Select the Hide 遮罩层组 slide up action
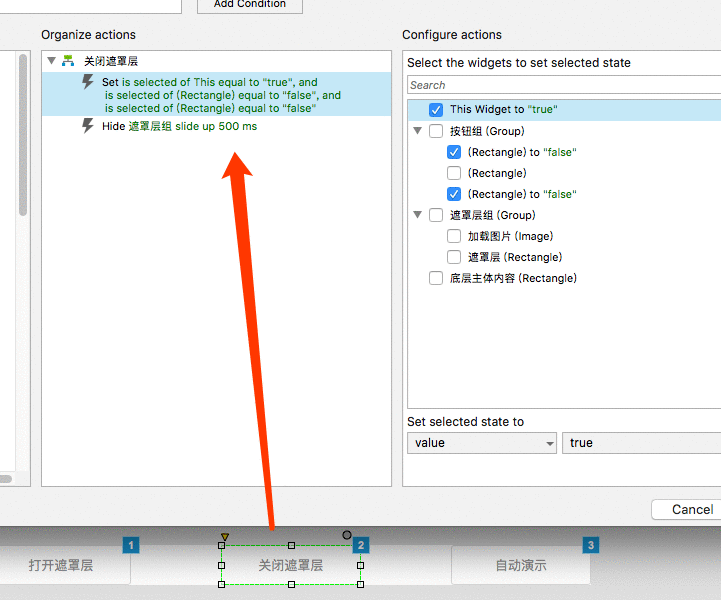The width and height of the screenshot is (721, 600). coord(179,126)
